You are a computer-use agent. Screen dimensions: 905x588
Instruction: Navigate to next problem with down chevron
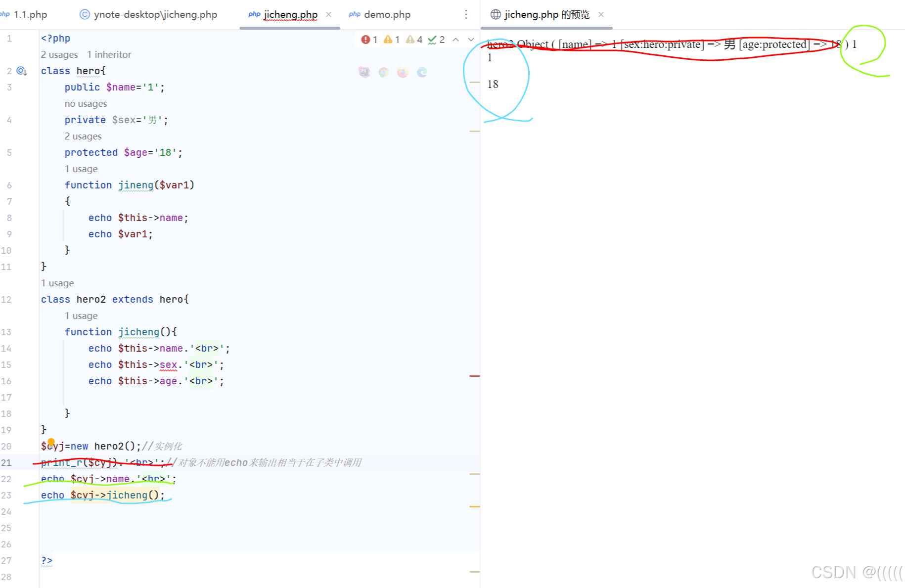[x=470, y=40]
